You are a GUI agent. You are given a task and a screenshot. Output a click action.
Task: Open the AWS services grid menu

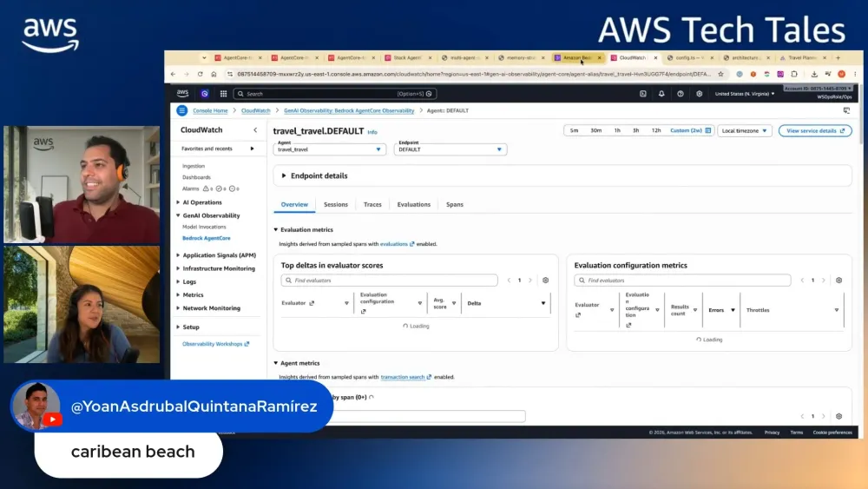pos(224,94)
